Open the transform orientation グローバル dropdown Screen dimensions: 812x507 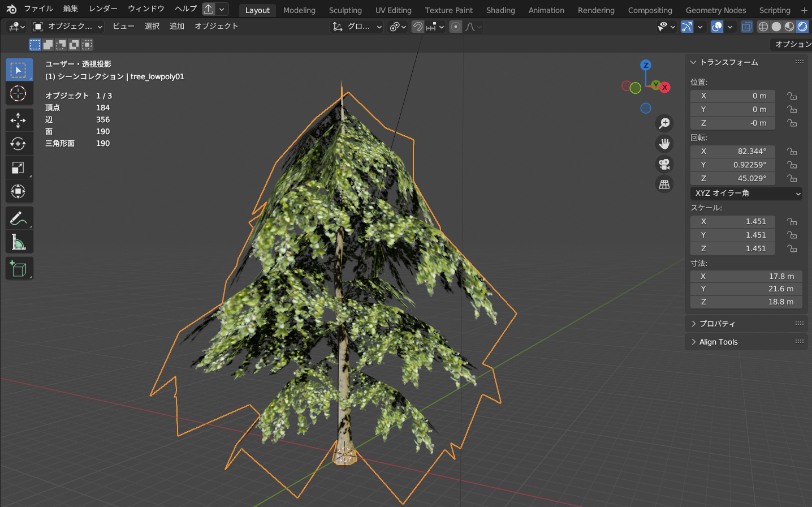pyautogui.click(x=356, y=26)
